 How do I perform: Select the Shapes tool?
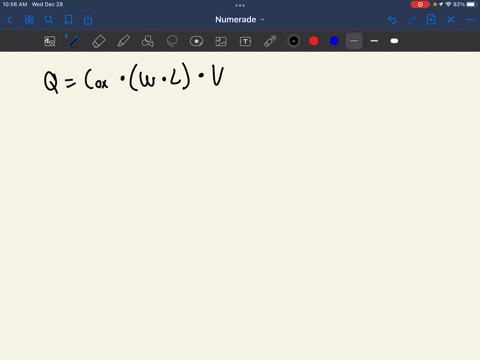(x=148, y=41)
